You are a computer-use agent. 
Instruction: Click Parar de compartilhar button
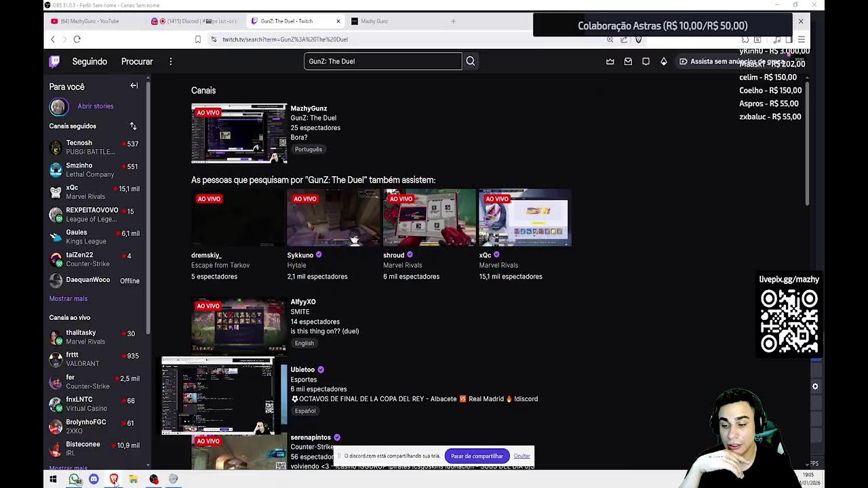click(477, 456)
